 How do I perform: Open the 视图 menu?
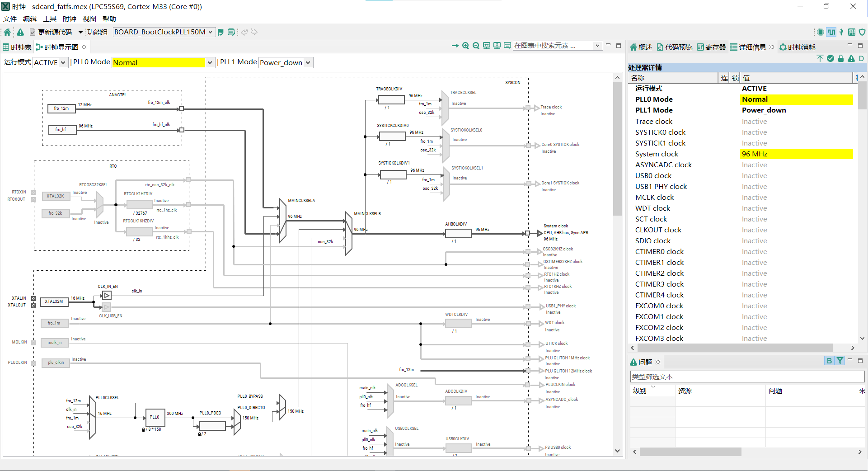(89, 19)
